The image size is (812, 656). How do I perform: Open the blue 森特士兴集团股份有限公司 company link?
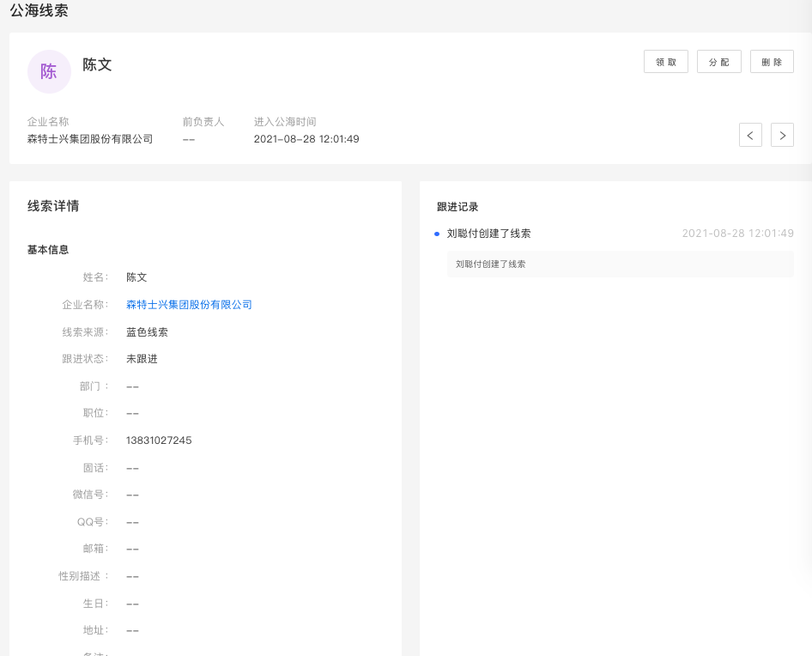point(189,305)
